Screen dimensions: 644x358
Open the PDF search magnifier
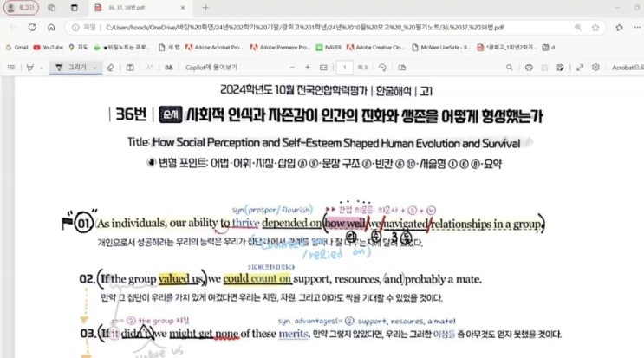510,68
